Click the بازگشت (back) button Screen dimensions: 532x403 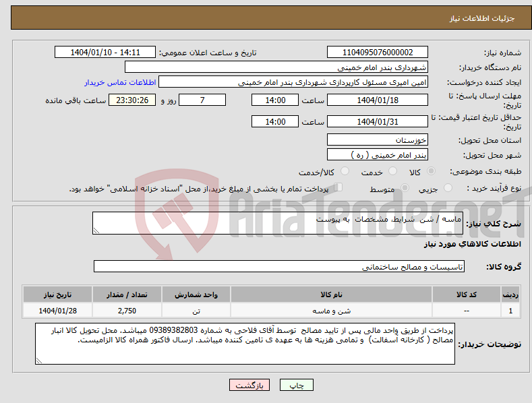(249, 385)
